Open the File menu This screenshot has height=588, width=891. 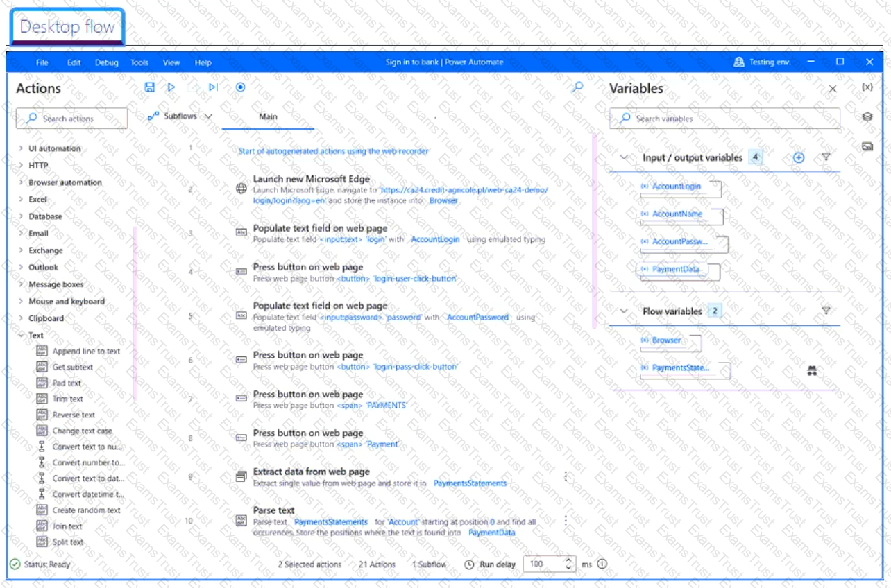(x=42, y=62)
